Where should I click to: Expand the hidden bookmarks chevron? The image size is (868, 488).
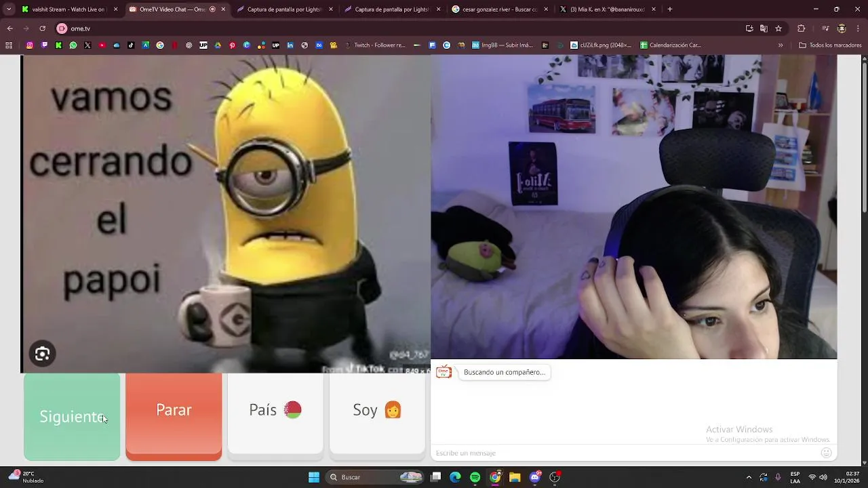(781, 45)
